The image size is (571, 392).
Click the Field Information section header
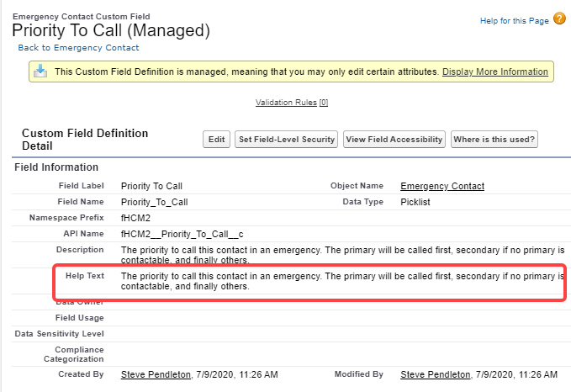pyautogui.click(x=56, y=167)
